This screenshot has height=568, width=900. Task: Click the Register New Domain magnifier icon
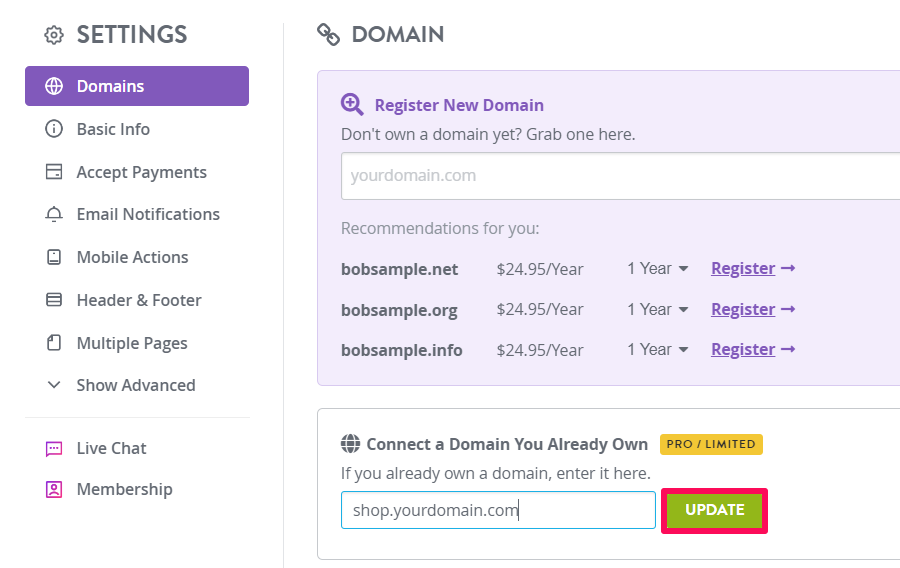tap(352, 105)
